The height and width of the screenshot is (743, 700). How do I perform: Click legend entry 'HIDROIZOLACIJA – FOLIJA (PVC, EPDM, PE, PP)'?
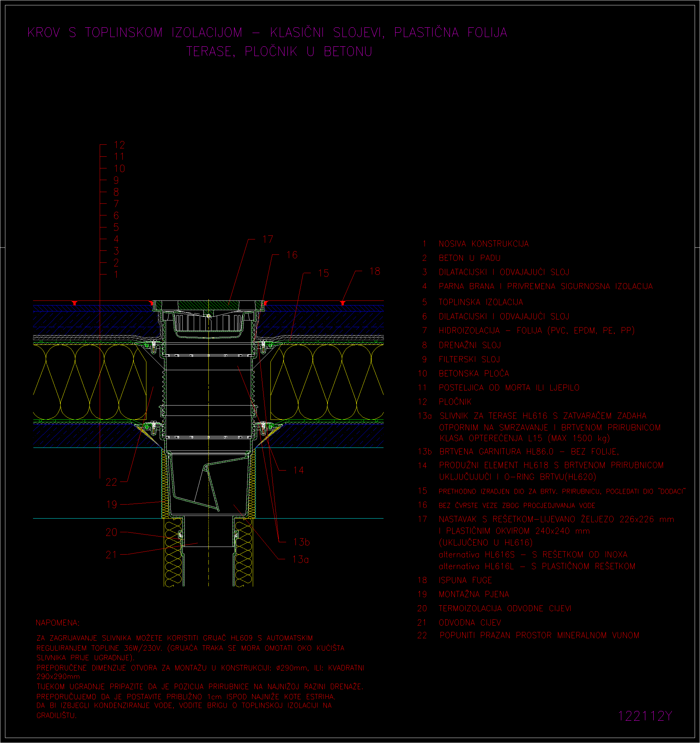pos(537,330)
